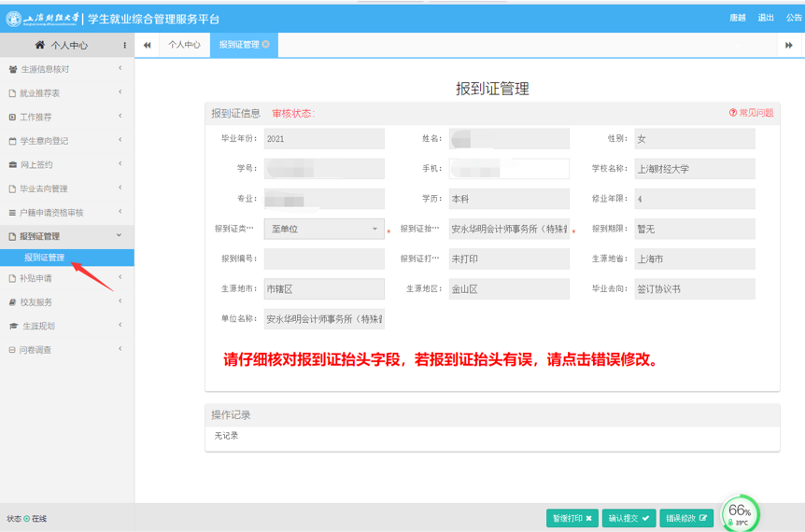The height and width of the screenshot is (532, 805).
Task: Click 退出 to log out
Action: [x=766, y=18]
